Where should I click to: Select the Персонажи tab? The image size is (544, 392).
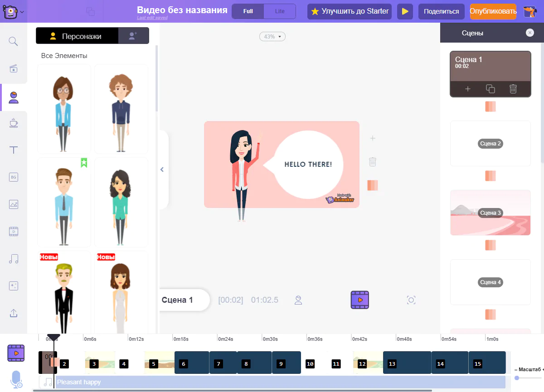point(77,36)
